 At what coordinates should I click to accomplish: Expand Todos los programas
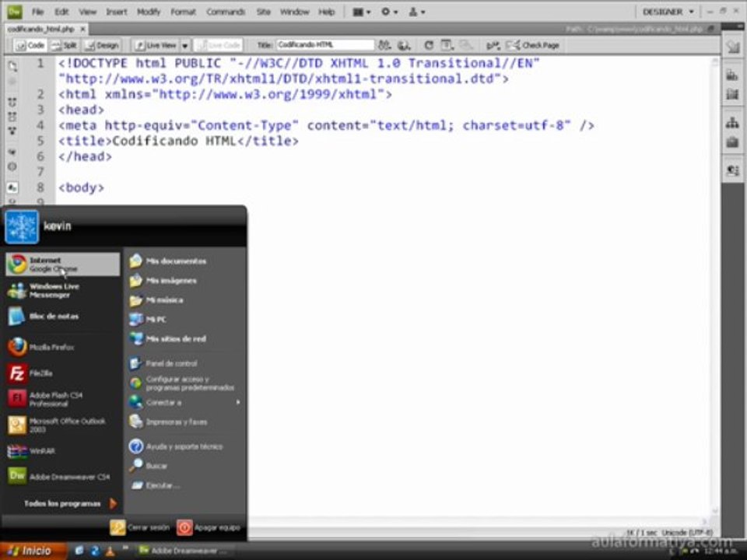tap(70, 503)
